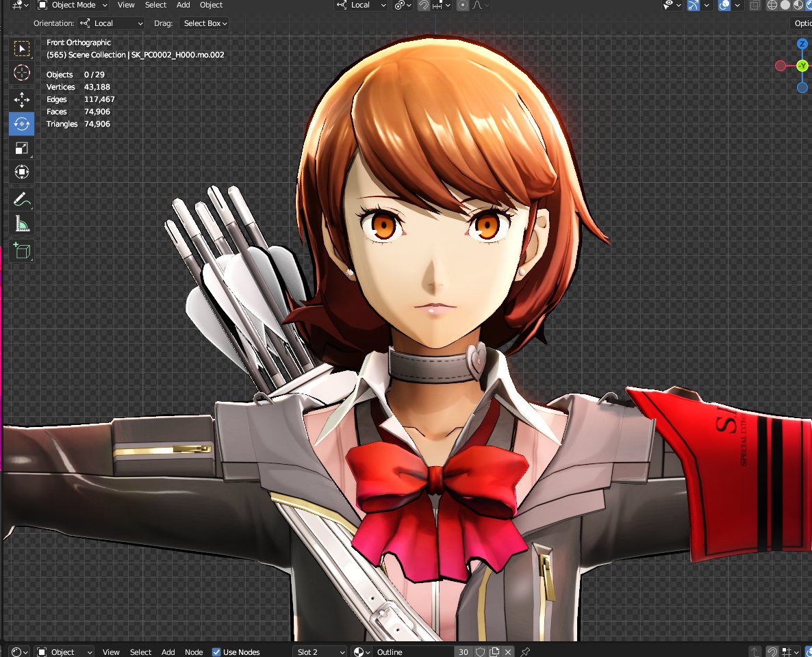Image resolution: width=812 pixels, height=657 pixels.
Task: Choose the Measure tool
Action: click(x=21, y=224)
